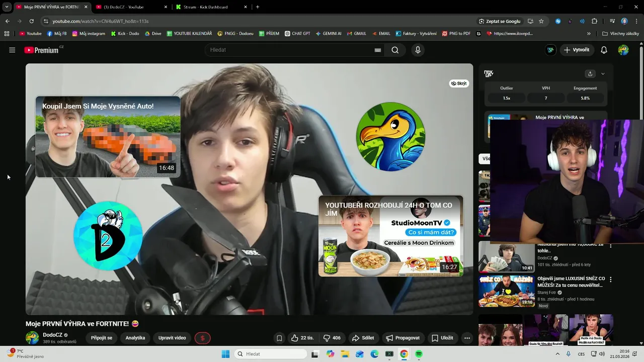The image size is (644, 362).
Task: Open site information icon in address bar
Action: point(46,21)
